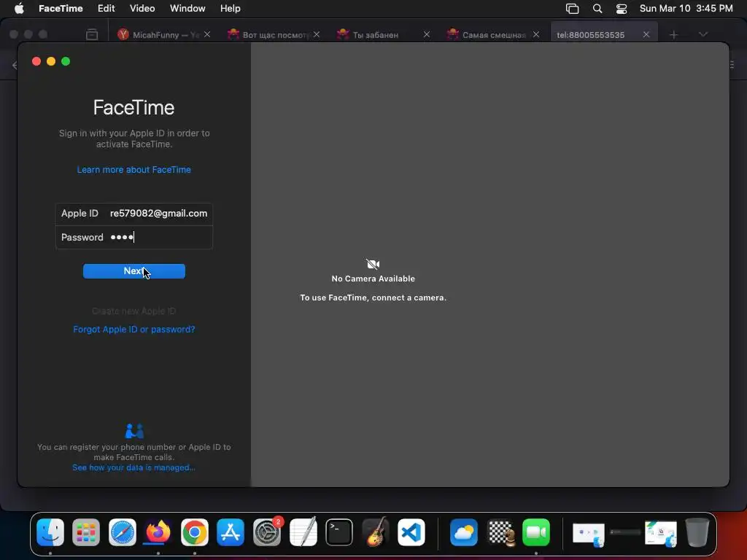Open Spotlight search in menu bar
The width and height of the screenshot is (747, 560).
597,9
